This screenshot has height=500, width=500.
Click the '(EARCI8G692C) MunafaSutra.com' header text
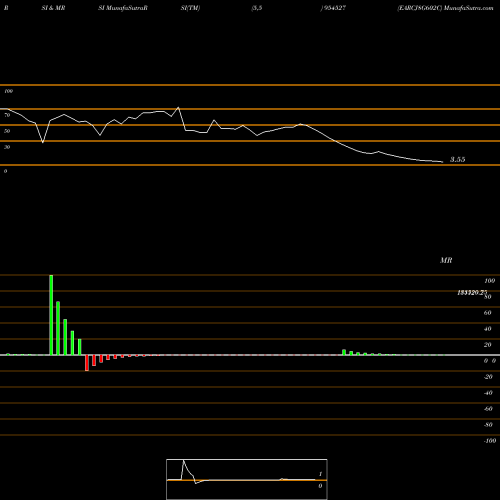tap(445, 8)
